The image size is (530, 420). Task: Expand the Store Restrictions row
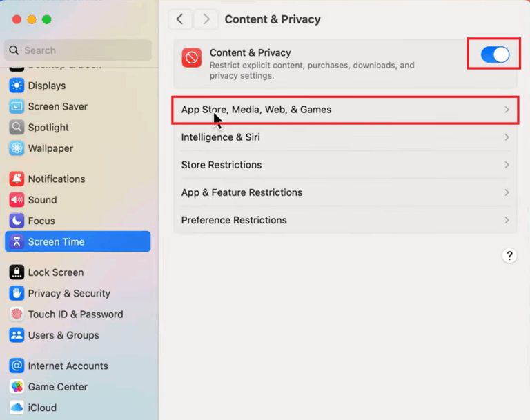(x=344, y=165)
